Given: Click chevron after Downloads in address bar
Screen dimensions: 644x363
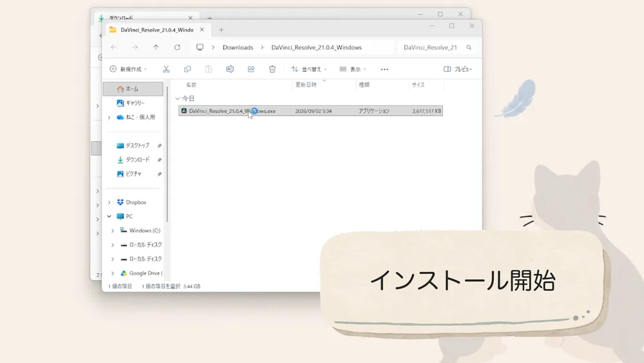Looking at the screenshot, I should pyautogui.click(x=262, y=47).
